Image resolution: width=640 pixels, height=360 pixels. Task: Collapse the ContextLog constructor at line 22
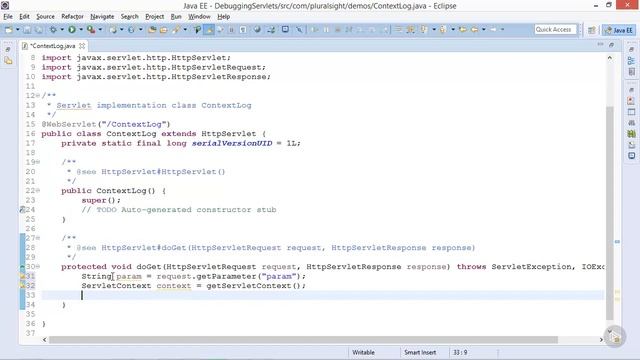[38, 191]
